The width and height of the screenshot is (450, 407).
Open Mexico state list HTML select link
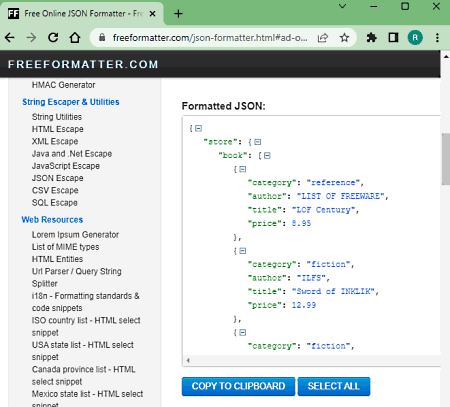[87, 397]
